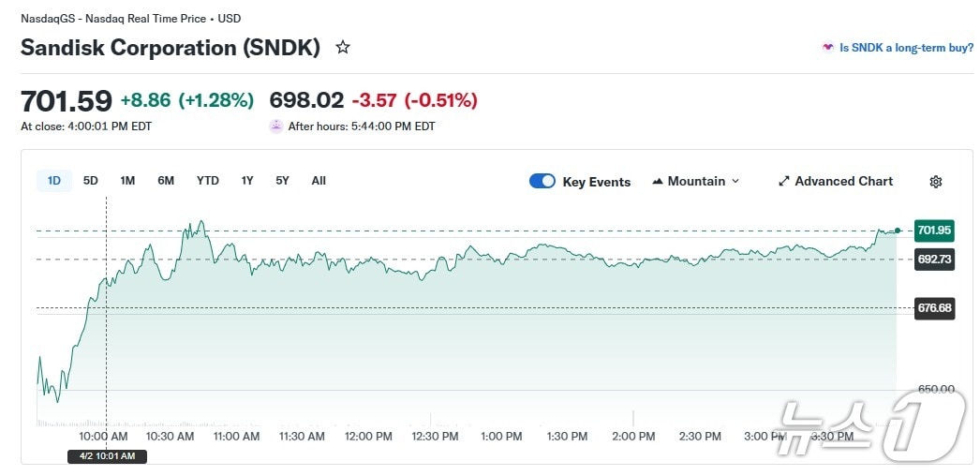
Task: Open chart settings gear icon
Action: tap(935, 182)
